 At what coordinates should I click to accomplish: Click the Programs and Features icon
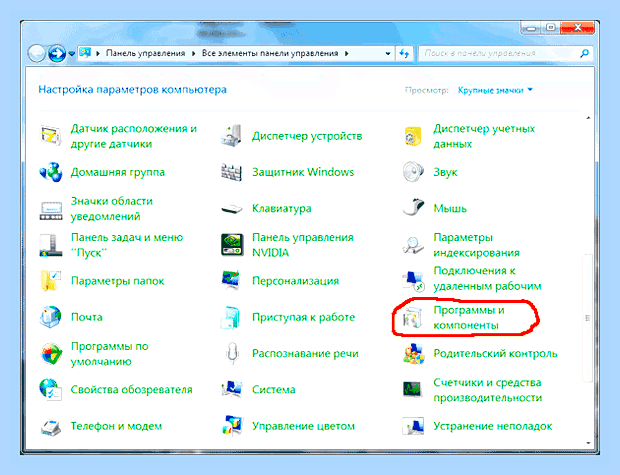[x=413, y=317]
